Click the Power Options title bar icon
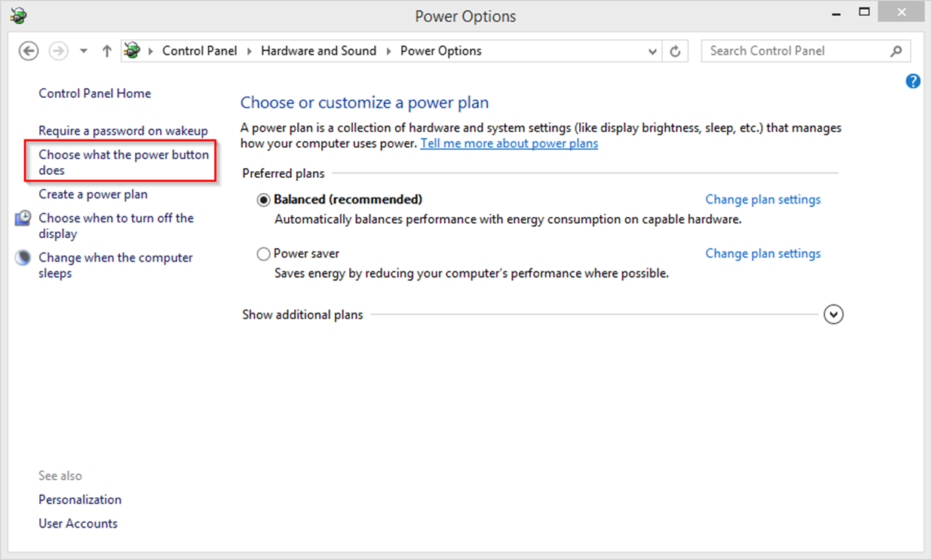 pos(20,14)
